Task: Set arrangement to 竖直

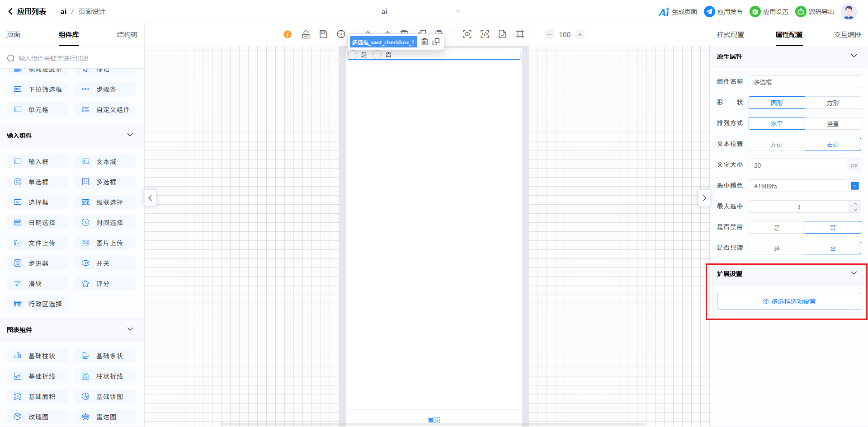Action: tap(832, 124)
